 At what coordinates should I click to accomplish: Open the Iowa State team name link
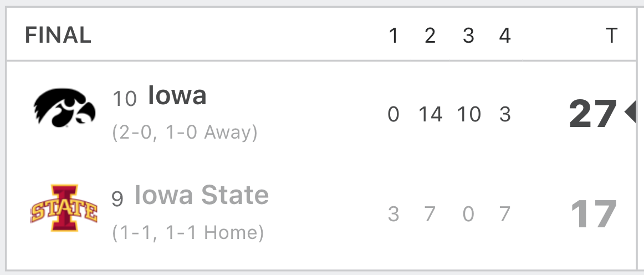pos(202,195)
